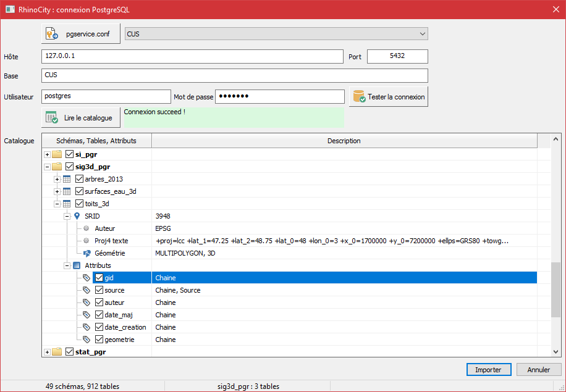Click the blue Attributs square icon
Screen dimensions: 566x392
pyautogui.click(x=77, y=265)
